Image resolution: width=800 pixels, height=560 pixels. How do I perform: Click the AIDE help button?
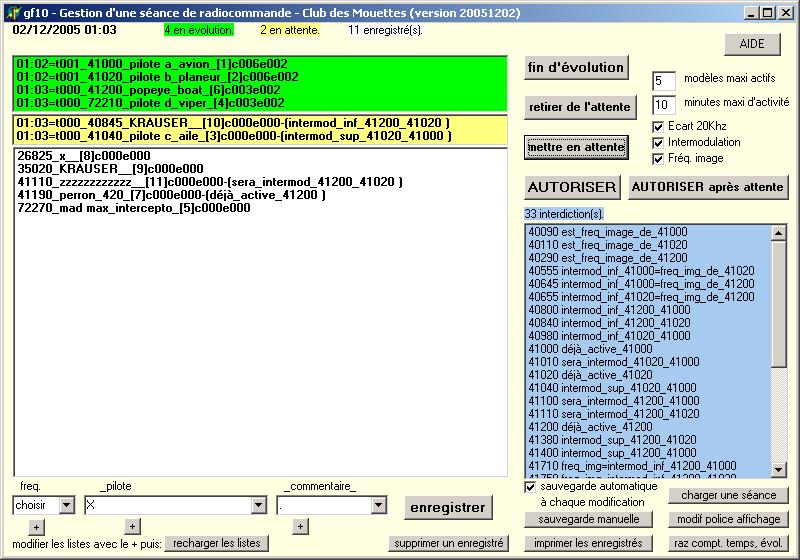click(x=752, y=44)
